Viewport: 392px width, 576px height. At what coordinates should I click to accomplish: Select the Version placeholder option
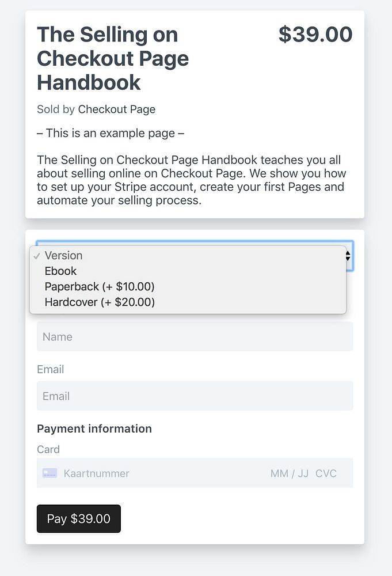(63, 255)
